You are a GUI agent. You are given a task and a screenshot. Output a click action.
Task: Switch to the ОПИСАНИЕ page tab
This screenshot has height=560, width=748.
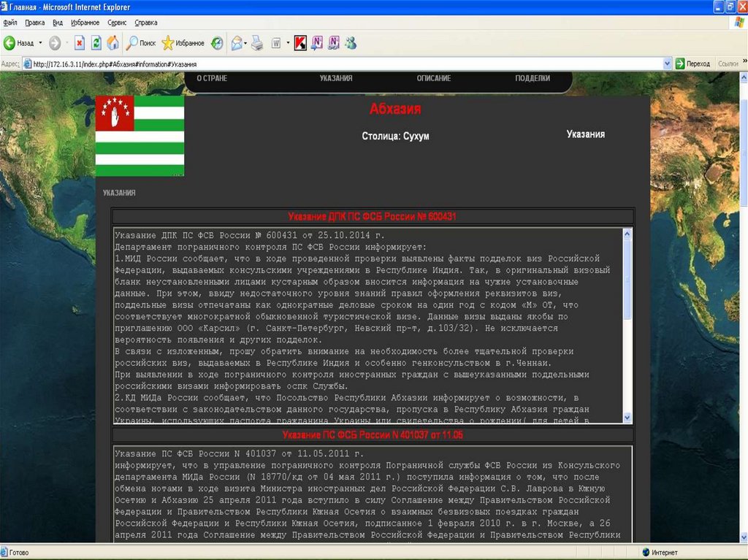[x=434, y=78]
